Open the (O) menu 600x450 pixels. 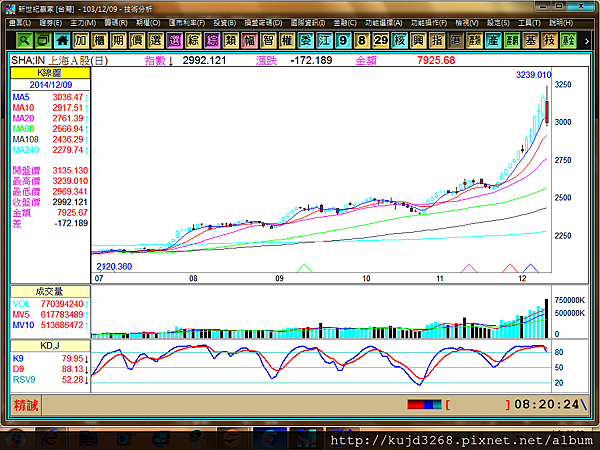click(148, 23)
